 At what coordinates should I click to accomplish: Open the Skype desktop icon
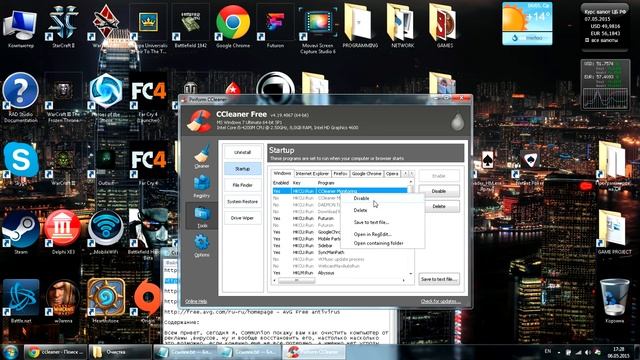(x=20, y=163)
